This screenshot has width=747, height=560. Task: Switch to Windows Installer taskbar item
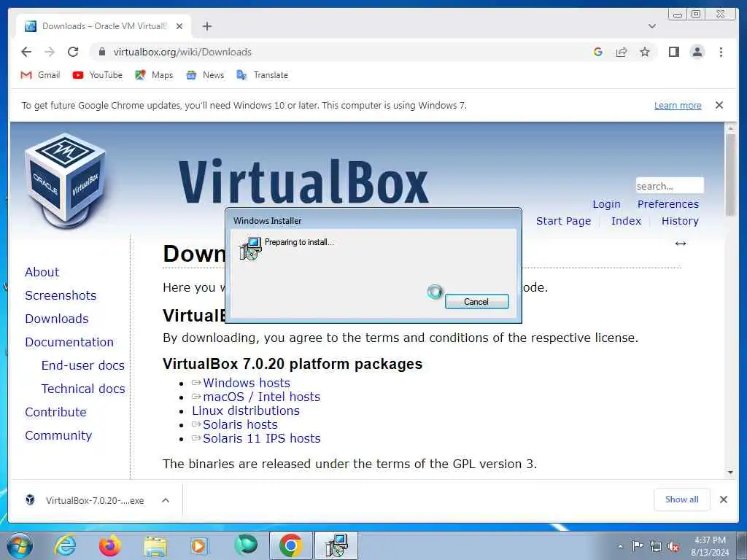coord(336,545)
